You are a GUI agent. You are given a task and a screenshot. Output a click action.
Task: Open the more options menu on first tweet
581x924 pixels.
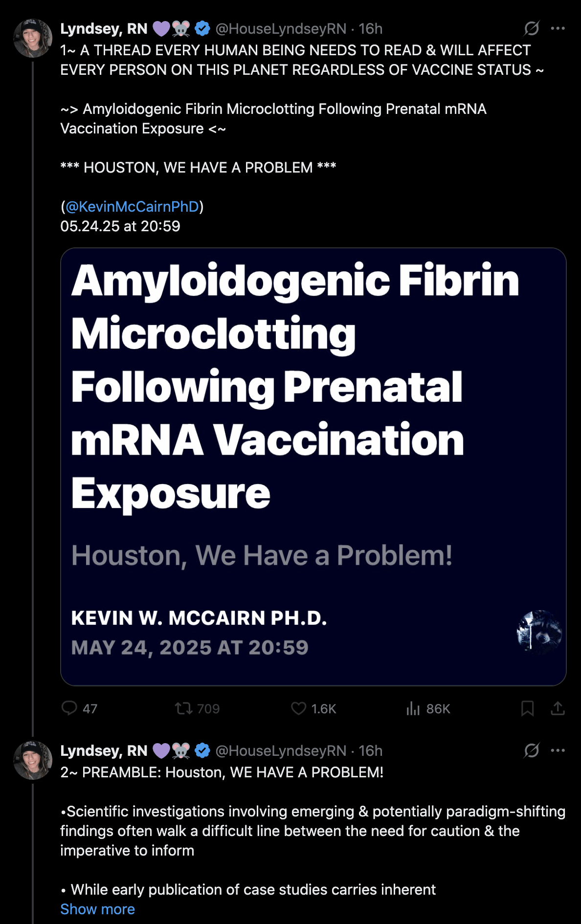coord(558,28)
